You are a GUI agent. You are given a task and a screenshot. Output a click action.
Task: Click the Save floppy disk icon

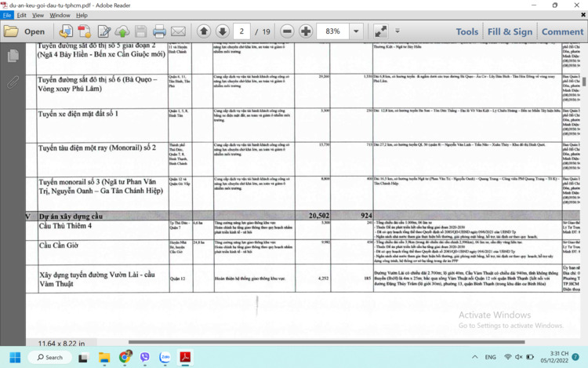click(141, 31)
